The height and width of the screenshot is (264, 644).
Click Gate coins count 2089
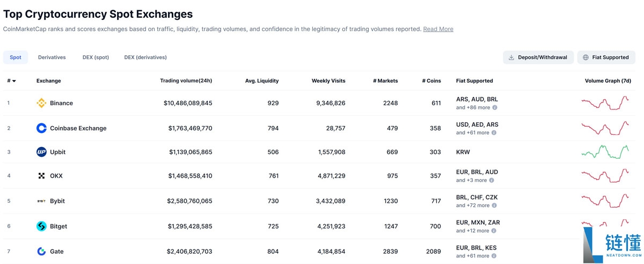click(433, 251)
